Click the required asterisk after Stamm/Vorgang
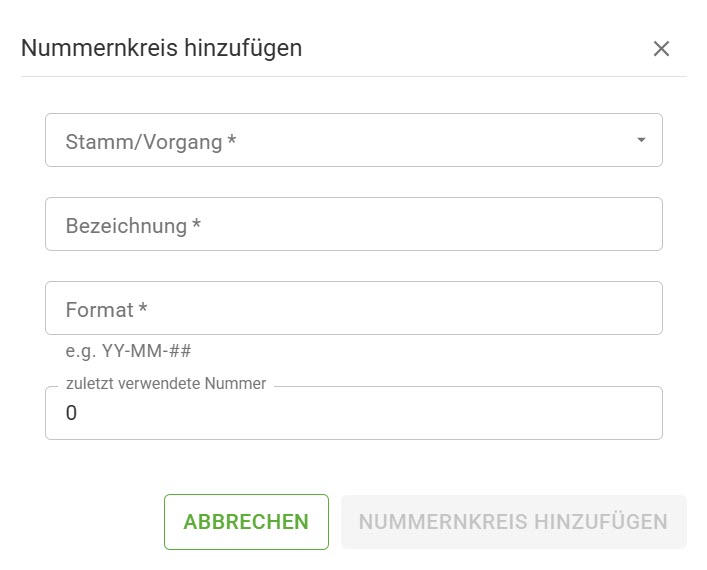707x570 pixels. point(232,141)
